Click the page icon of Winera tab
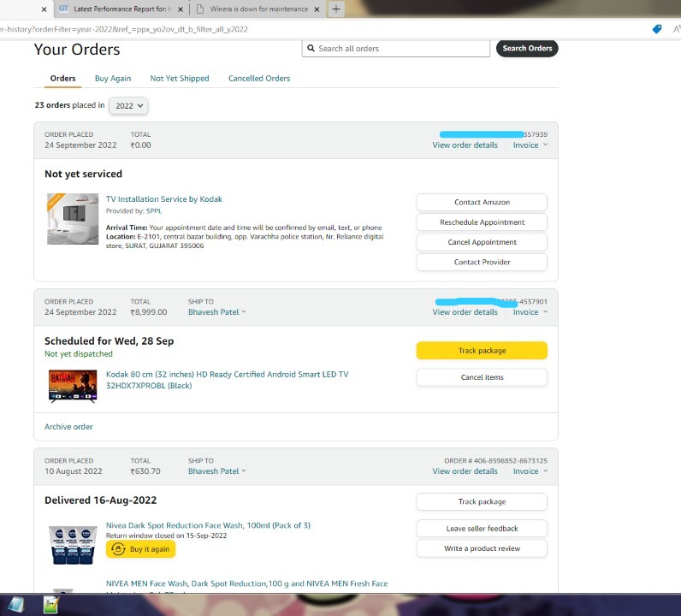The height and width of the screenshot is (616, 681). [x=200, y=9]
